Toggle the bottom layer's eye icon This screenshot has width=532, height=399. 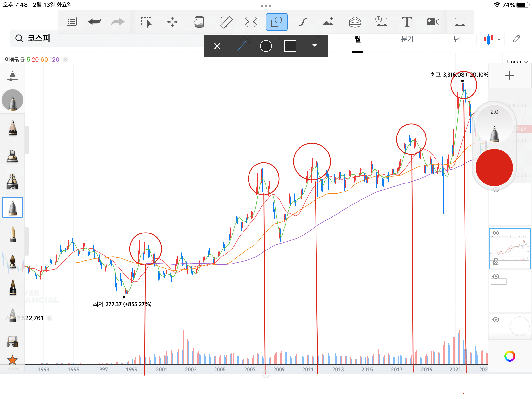coord(496,319)
